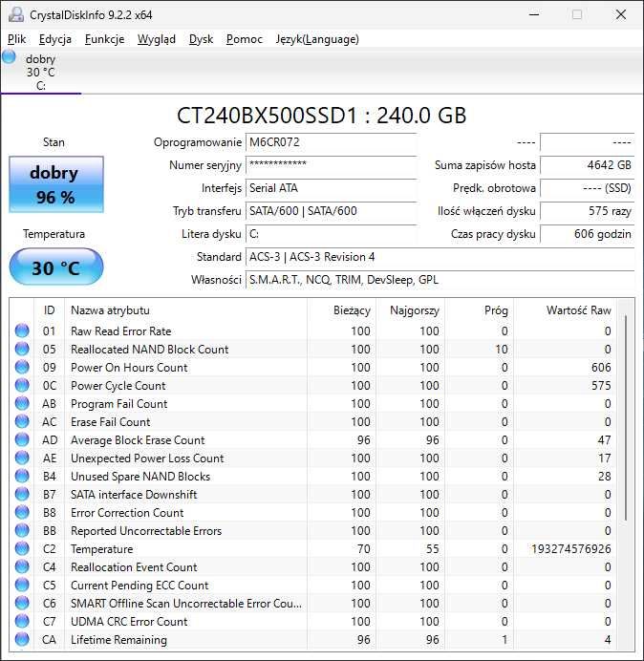Click the raw value 193274576926
The height and width of the screenshot is (661, 644).
coord(571,549)
